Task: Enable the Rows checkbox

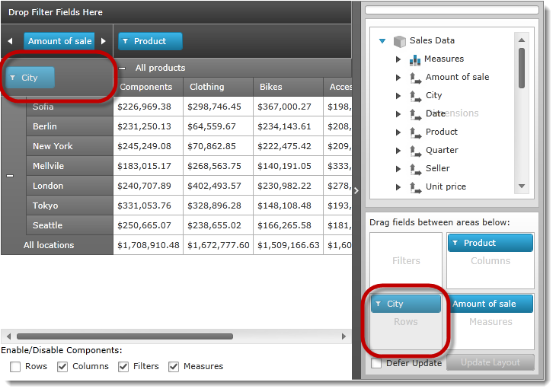Action: click(15, 367)
